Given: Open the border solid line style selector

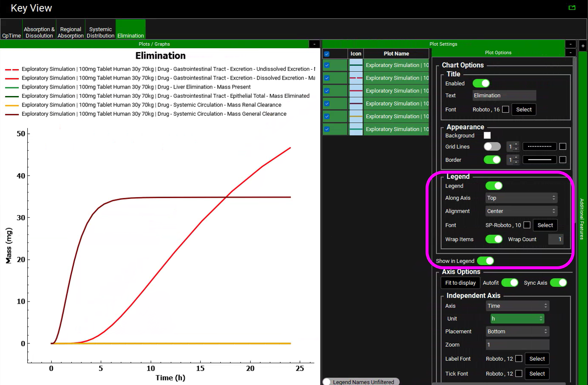Looking at the screenshot, I should 539,160.
